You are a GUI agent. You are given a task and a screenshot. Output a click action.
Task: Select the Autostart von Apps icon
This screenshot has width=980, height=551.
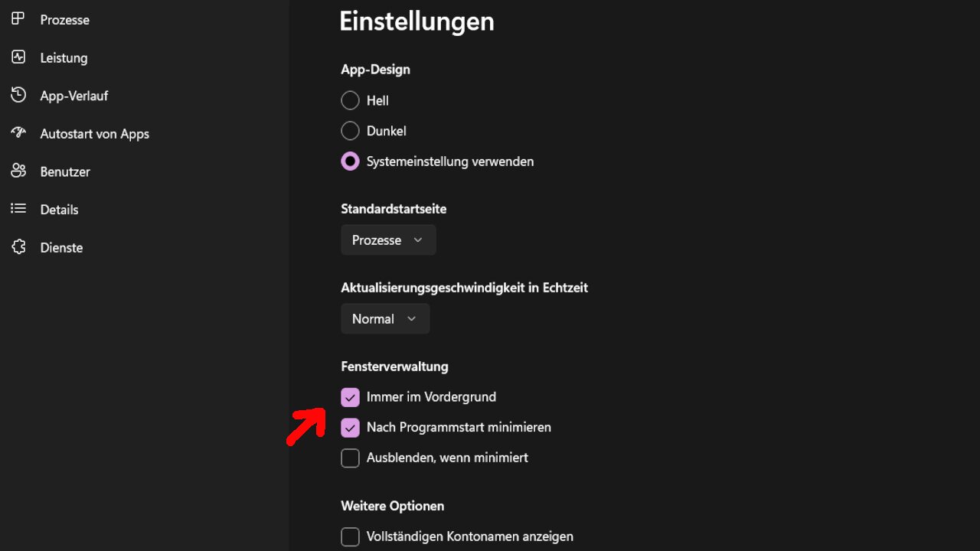coord(18,133)
